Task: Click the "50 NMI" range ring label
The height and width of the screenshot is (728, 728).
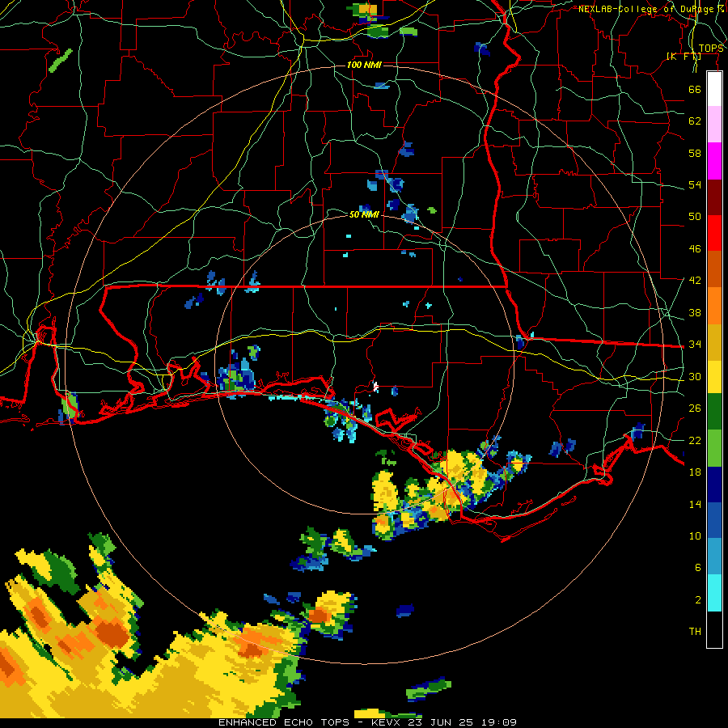Action: (364, 214)
